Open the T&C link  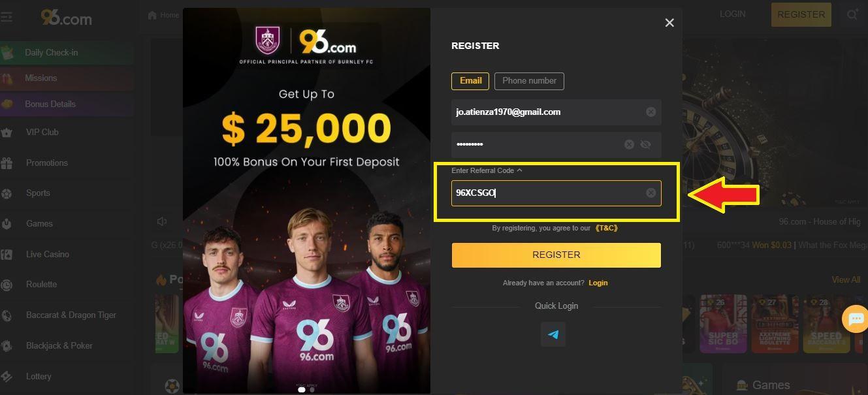607,229
